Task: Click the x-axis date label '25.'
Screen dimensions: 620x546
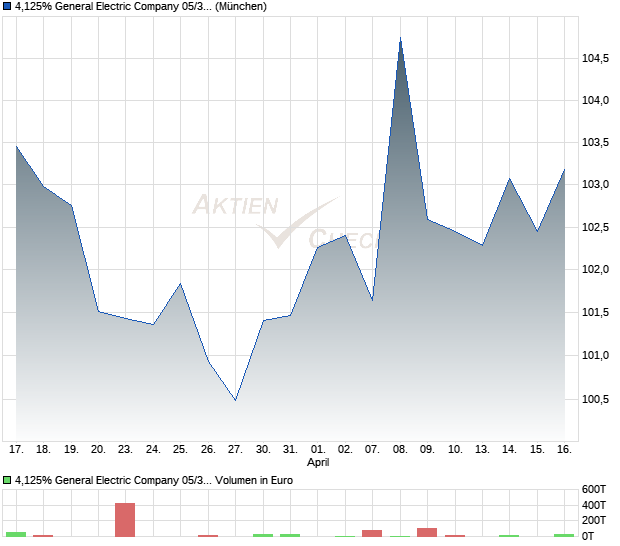Action: tap(180, 450)
